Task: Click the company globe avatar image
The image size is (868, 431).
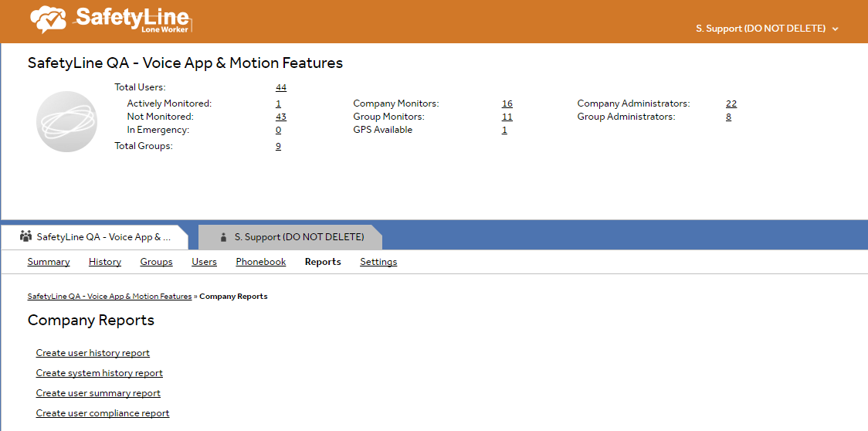Action: [66, 121]
